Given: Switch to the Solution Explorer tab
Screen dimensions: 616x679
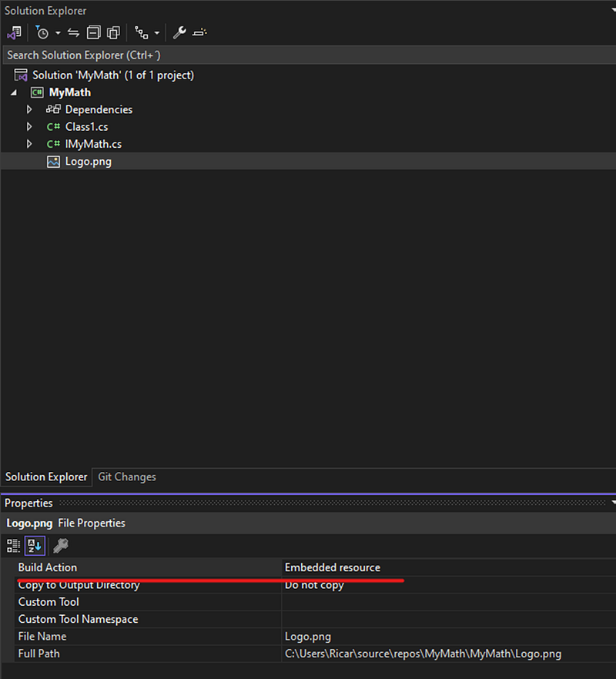Looking at the screenshot, I should [46, 477].
